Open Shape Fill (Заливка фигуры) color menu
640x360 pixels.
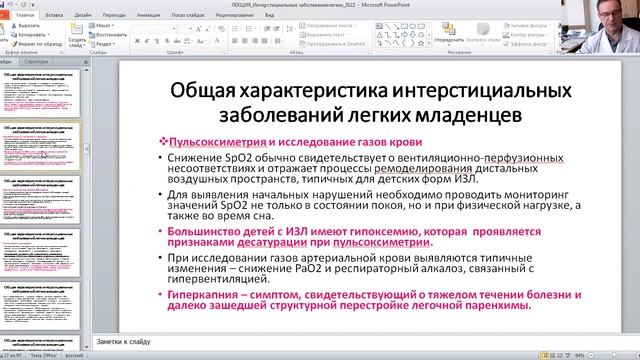point(527,26)
